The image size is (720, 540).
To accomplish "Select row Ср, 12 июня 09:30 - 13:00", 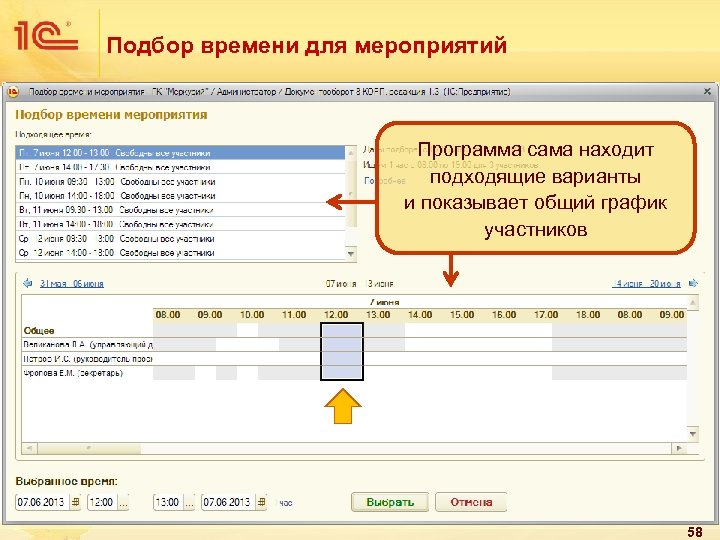I will pos(181,238).
